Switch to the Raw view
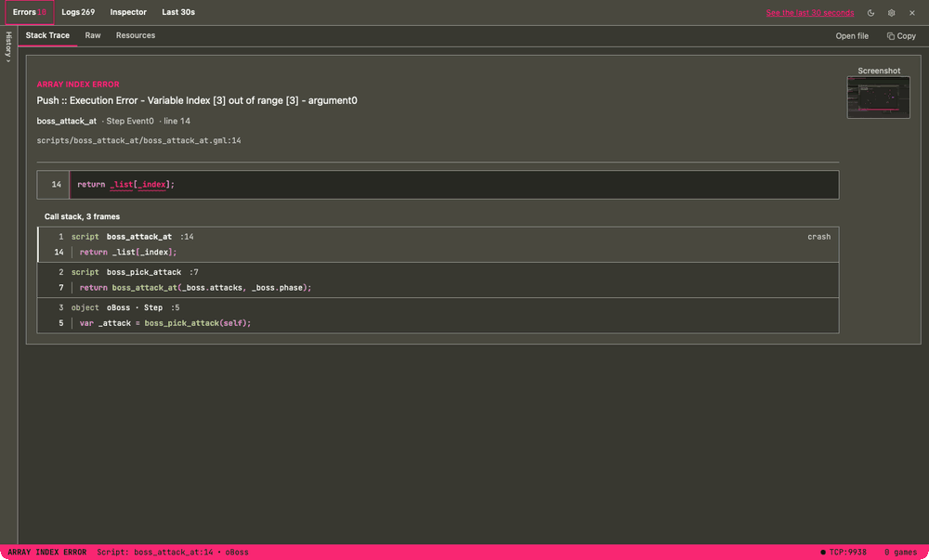 click(x=93, y=35)
